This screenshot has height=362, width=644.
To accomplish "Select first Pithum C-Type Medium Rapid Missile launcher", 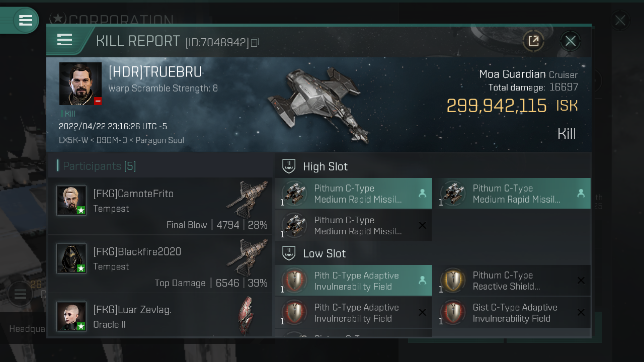I will (353, 194).
